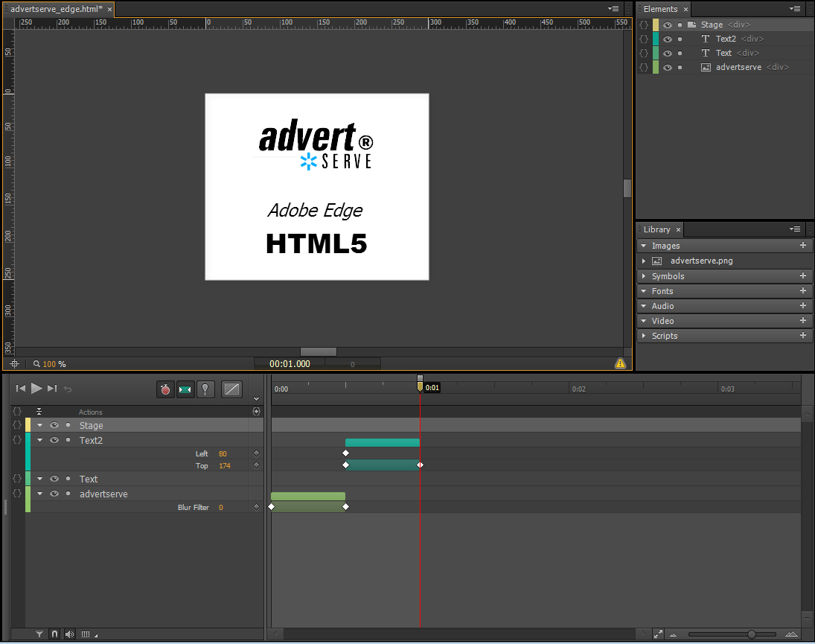
Task: Add a new image with Images plus
Action: click(803, 246)
